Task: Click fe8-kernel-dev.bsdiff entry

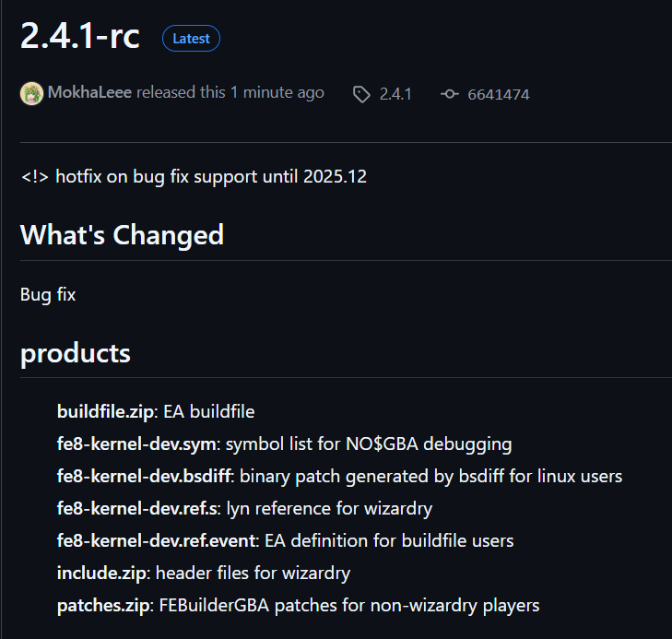Action: (x=144, y=476)
